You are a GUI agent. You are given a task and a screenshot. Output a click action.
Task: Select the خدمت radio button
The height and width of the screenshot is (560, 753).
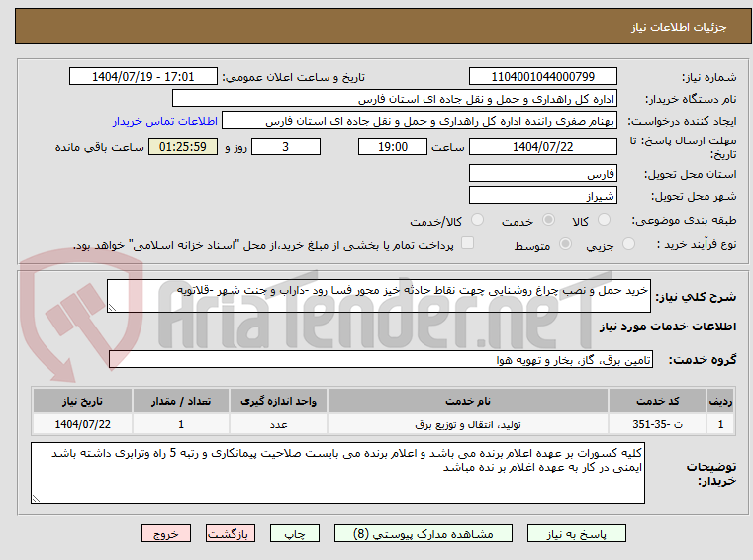tap(548, 220)
